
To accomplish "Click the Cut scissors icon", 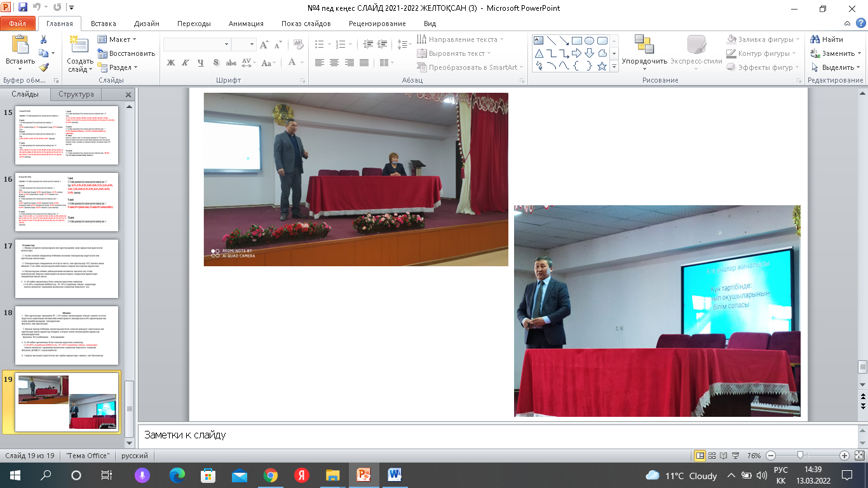I will tap(43, 39).
